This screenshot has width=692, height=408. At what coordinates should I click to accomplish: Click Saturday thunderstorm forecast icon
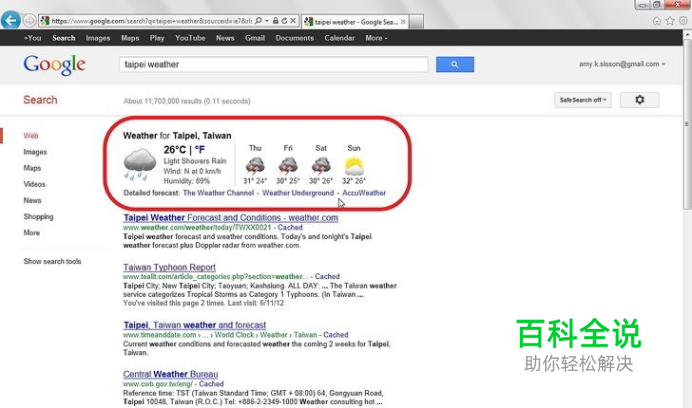click(x=321, y=166)
